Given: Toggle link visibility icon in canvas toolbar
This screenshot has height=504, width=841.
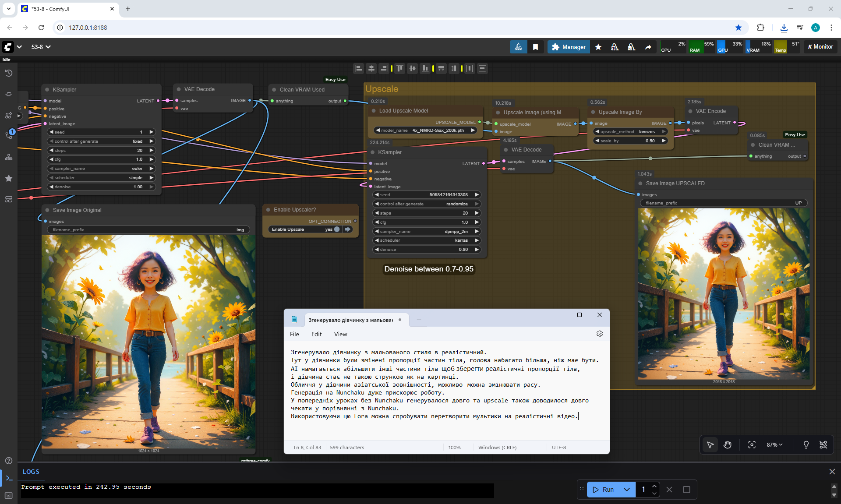Looking at the screenshot, I should pyautogui.click(x=823, y=445).
